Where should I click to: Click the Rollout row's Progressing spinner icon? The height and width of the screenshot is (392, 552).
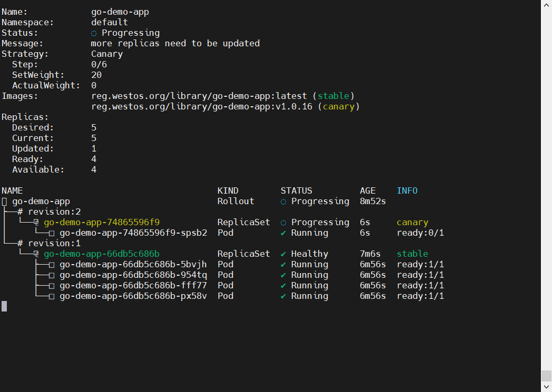point(283,202)
